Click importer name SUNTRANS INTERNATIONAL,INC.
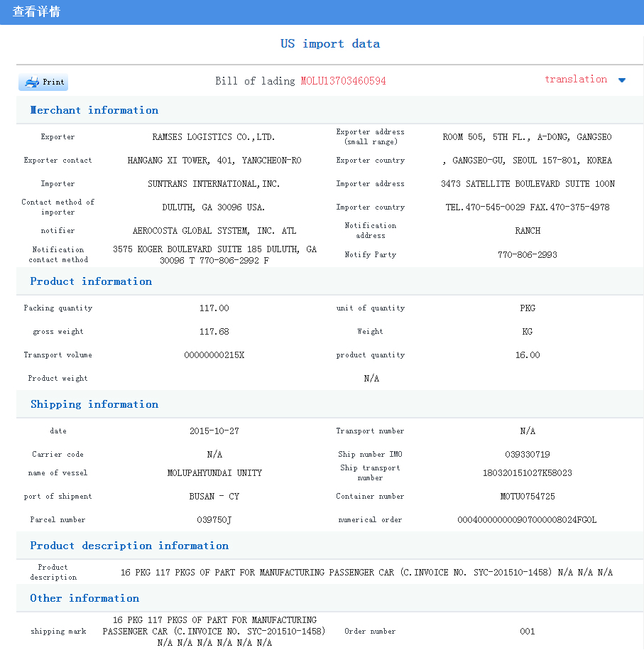Screen dimensions: 644x660 (214, 184)
